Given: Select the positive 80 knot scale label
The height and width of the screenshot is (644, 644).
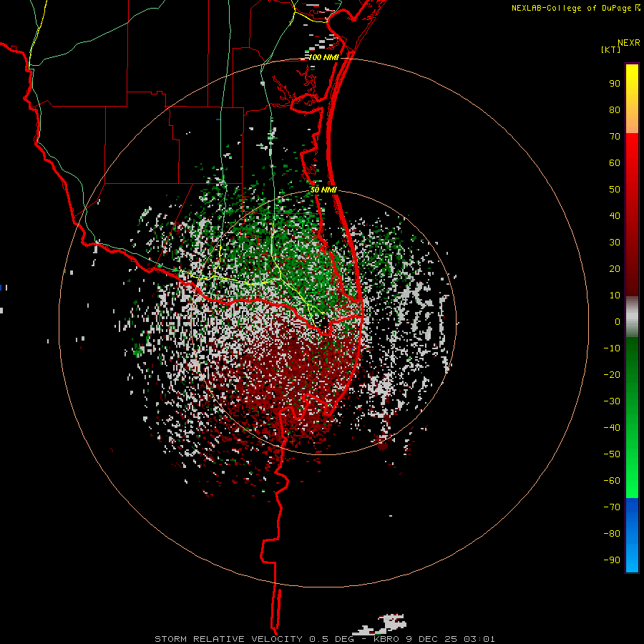Looking at the screenshot, I should pyautogui.click(x=615, y=110).
